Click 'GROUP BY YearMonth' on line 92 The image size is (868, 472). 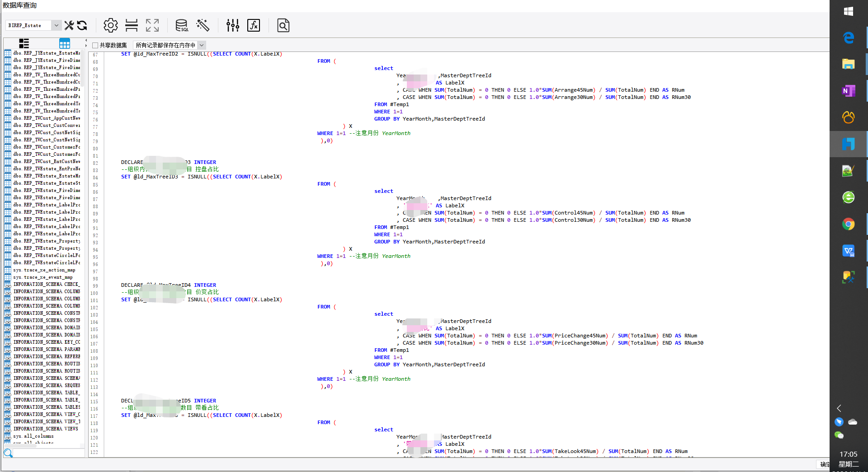402,242
